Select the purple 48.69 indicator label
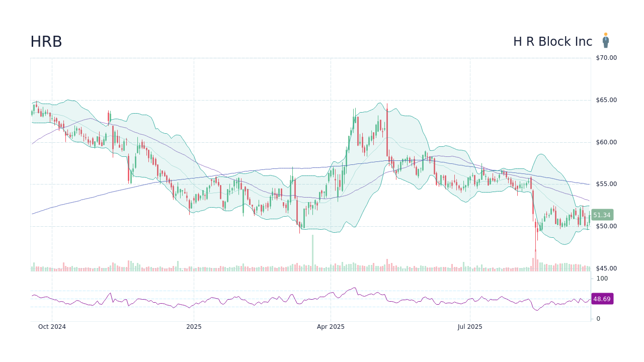Image resolution: width=644 pixels, height=362 pixels. click(x=602, y=299)
